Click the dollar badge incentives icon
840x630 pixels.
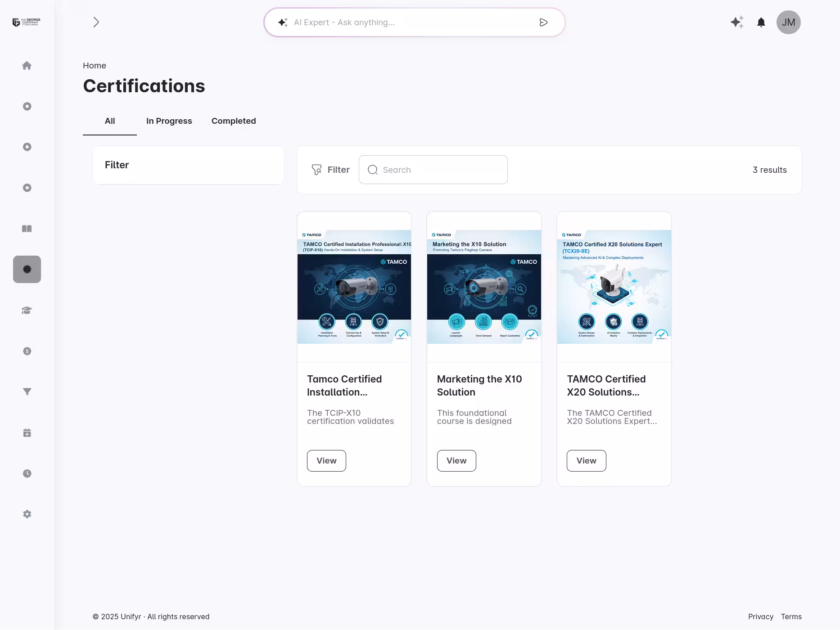tap(27, 351)
